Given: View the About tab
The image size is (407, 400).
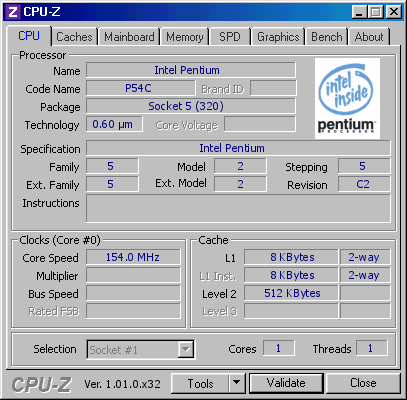Looking at the screenshot, I should (369, 37).
